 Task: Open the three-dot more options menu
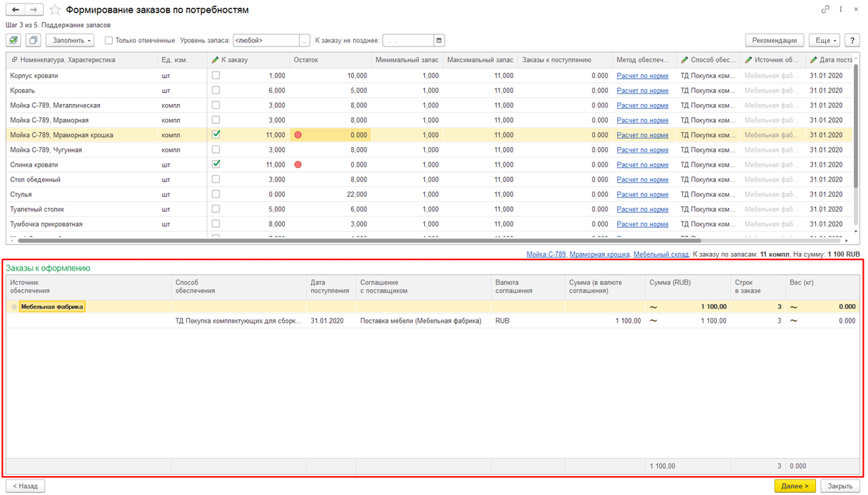(841, 10)
